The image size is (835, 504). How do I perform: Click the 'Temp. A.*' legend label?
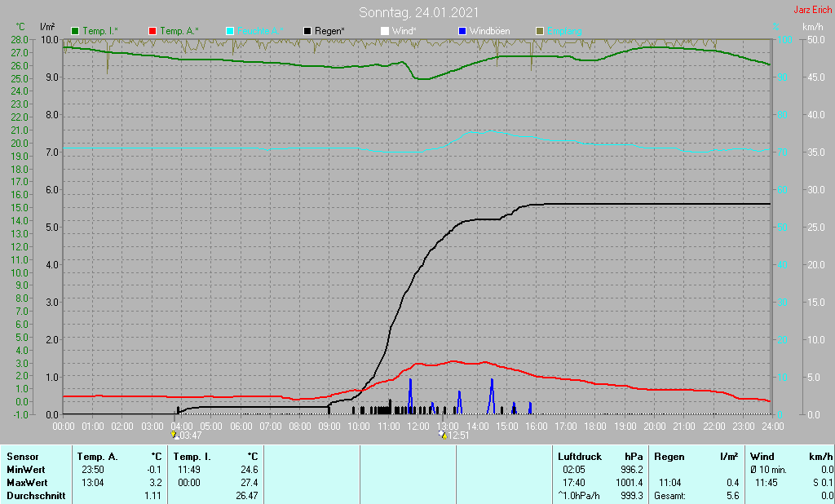pos(179,32)
